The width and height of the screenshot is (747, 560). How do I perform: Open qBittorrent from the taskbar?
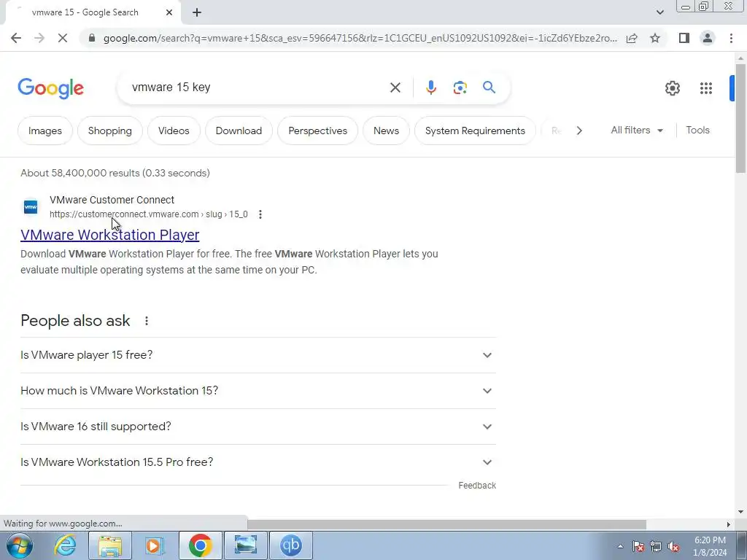[x=291, y=545]
